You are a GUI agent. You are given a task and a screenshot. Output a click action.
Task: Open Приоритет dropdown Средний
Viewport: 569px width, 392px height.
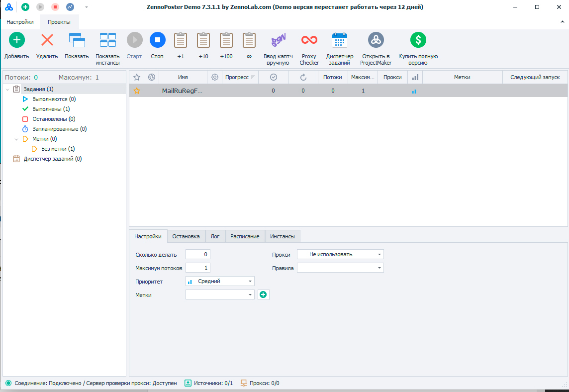point(220,281)
